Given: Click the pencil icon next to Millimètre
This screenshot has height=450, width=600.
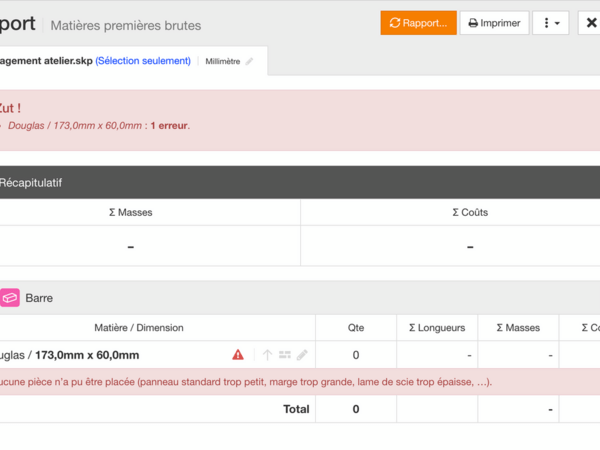Looking at the screenshot, I should [250, 62].
